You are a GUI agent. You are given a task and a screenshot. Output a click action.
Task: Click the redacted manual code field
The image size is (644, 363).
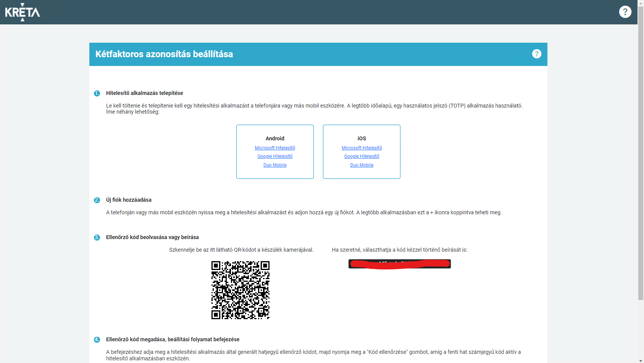pos(399,264)
